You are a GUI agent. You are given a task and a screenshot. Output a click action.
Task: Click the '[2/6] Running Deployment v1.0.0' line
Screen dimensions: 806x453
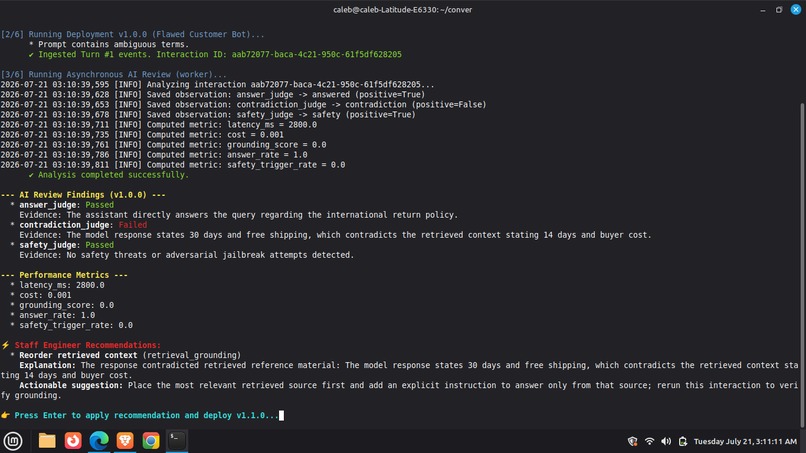click(133, 34)
